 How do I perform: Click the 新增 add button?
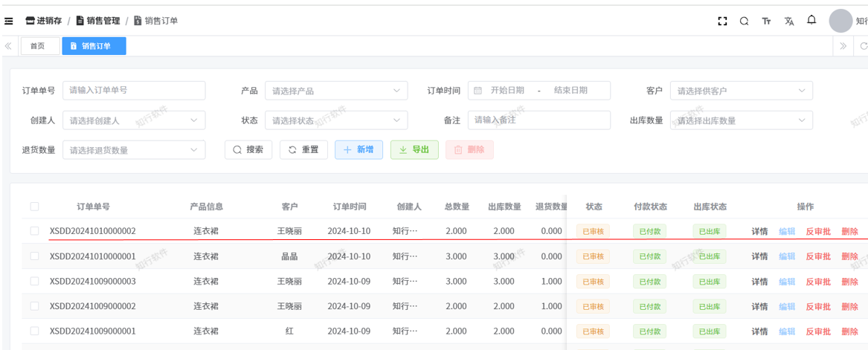click(x=359, y=149)
